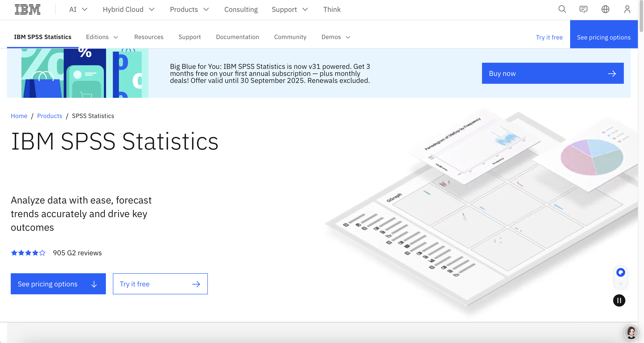The width and height of the screenshot is (644, 343).
Task: Pause the hero animation
Action: [x=619, y=300]
